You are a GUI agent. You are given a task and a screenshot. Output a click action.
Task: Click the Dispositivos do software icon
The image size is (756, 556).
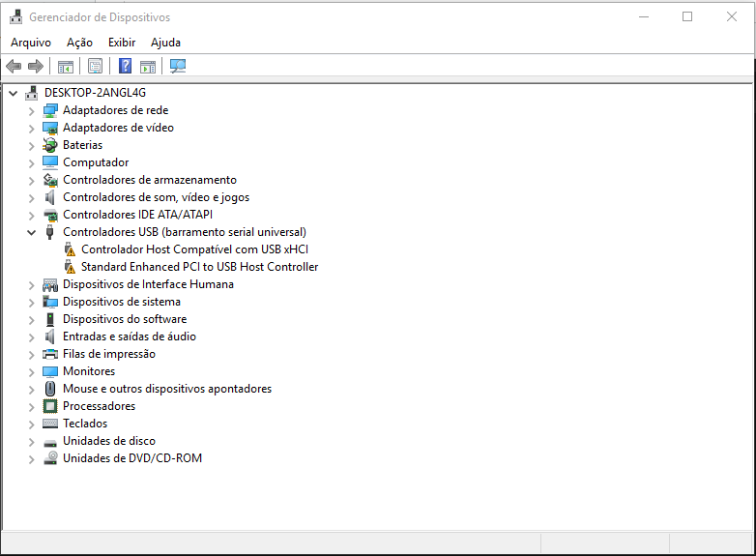[x=49, y=319]
